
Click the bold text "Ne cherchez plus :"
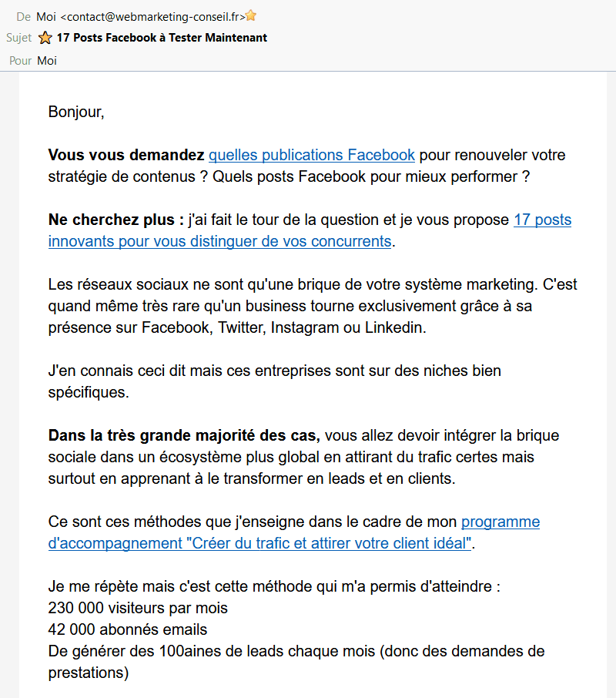click(x=115, y=220)
